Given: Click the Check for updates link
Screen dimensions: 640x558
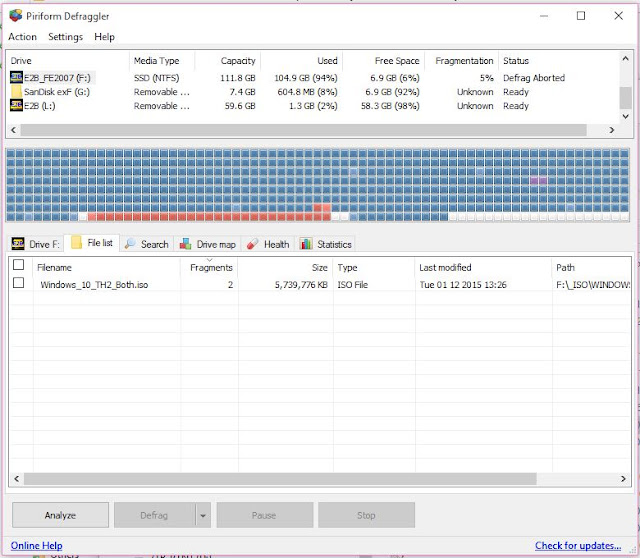Looking at the screenshot, I should click(578, 545).
